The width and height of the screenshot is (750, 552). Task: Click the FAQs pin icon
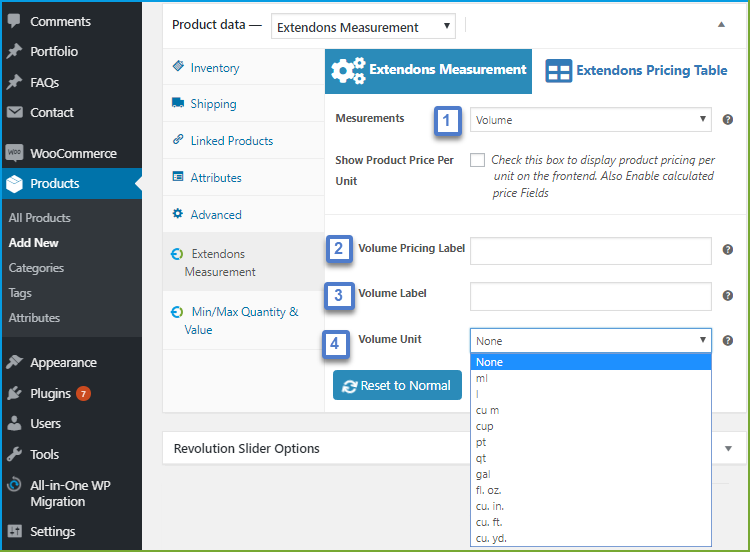[x=14, y=82]
